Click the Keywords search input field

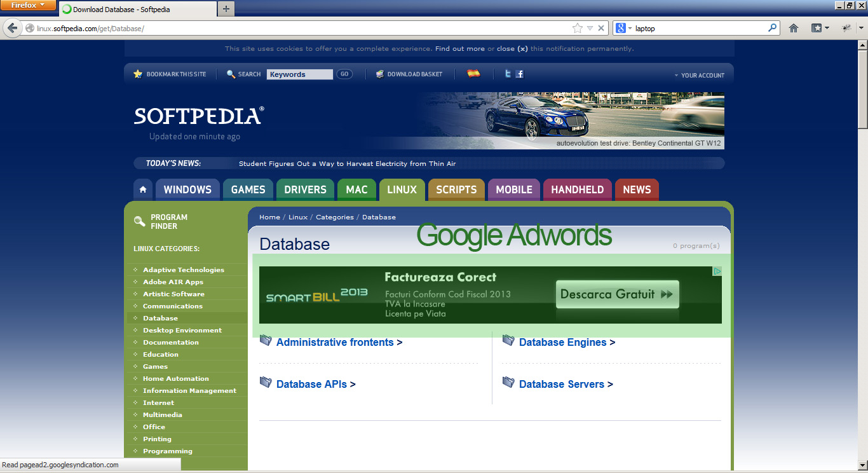click(299, 74)
